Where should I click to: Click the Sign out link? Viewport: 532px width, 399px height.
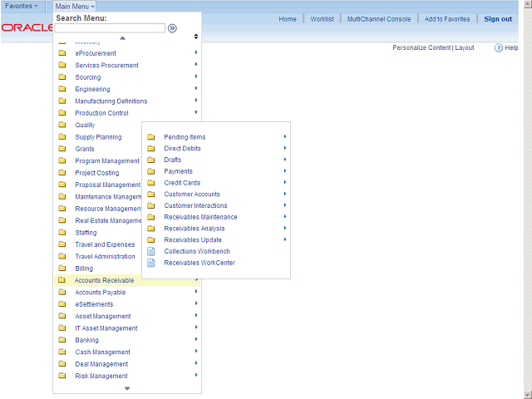(x=498, y=19)
